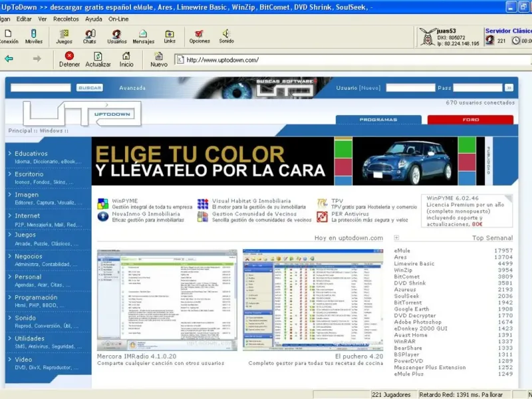Viewport: 532px width, 399px height.
Task: Expand the Imagen category
Action: tap(27, 195)
